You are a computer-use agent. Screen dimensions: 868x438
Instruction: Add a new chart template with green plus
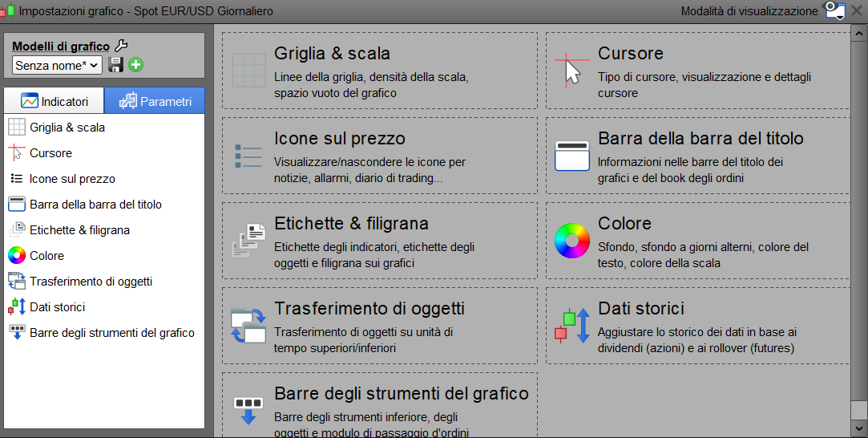tap(135, 65)
